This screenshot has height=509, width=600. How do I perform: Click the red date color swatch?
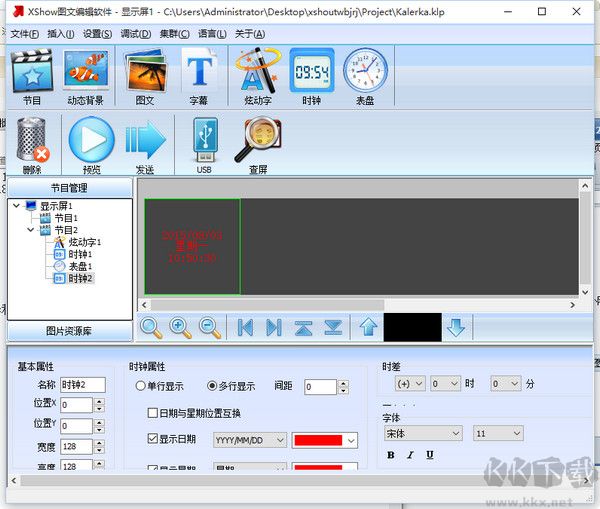324,440
